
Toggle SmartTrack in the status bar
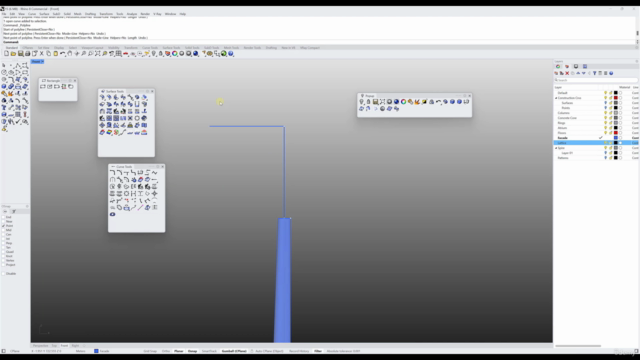(x=209, y=351)
